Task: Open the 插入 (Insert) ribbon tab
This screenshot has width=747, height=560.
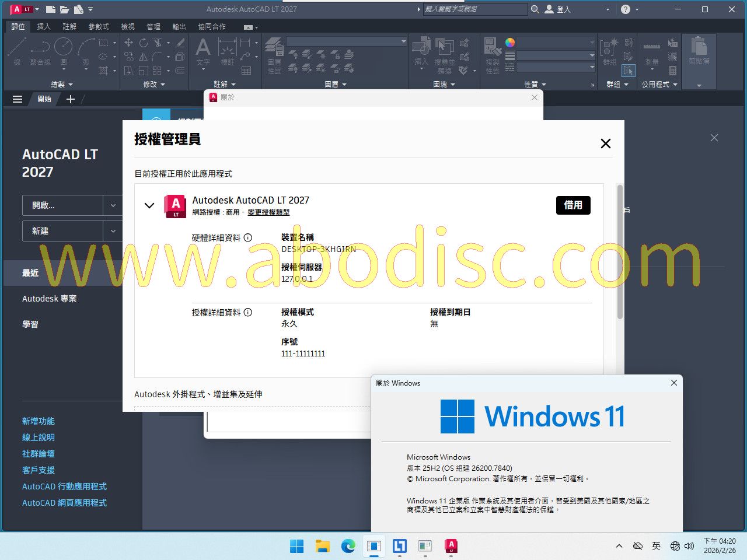Action: pos(43,27)
